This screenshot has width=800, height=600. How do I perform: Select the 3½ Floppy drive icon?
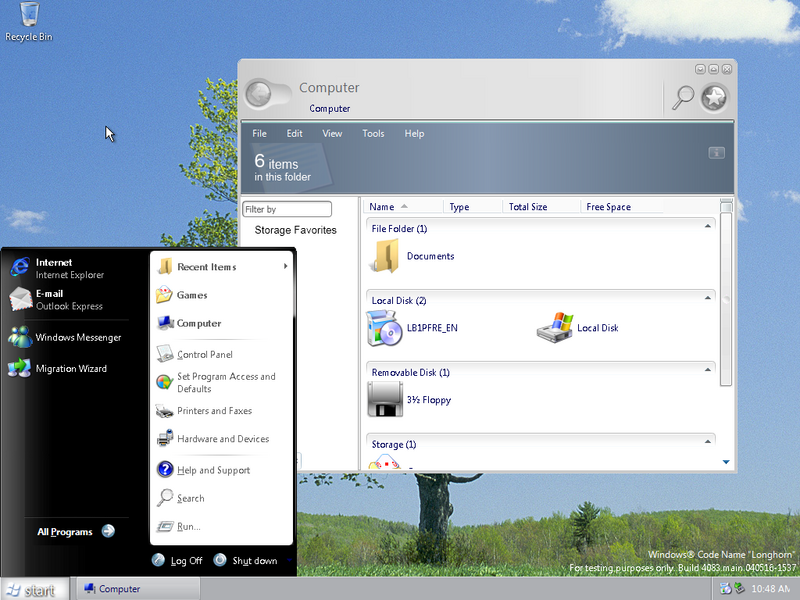click(x=384, y=399)
